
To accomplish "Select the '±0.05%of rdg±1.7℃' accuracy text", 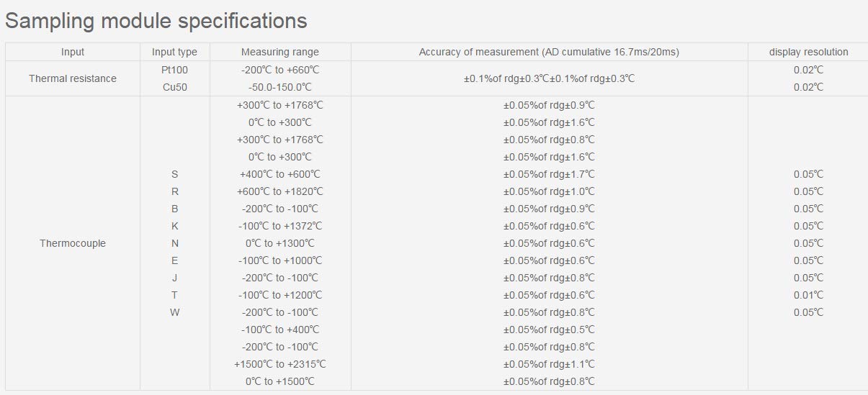I will click(549, 174).
